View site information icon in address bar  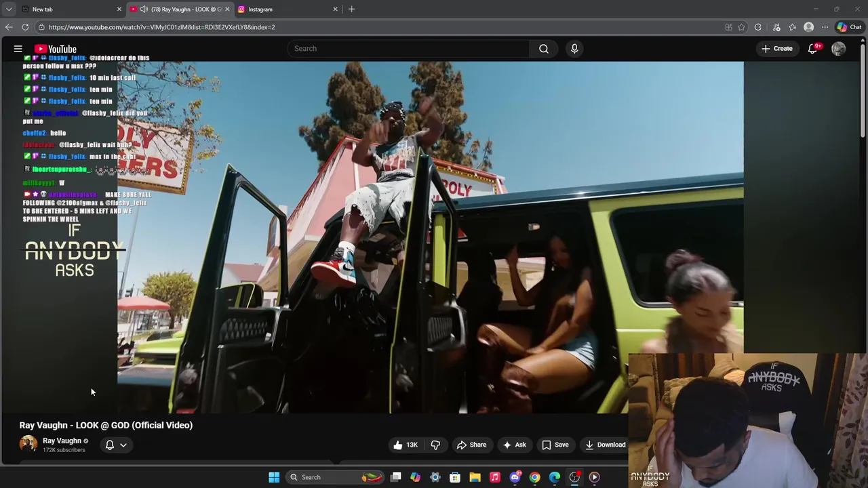tap(41, 27)
